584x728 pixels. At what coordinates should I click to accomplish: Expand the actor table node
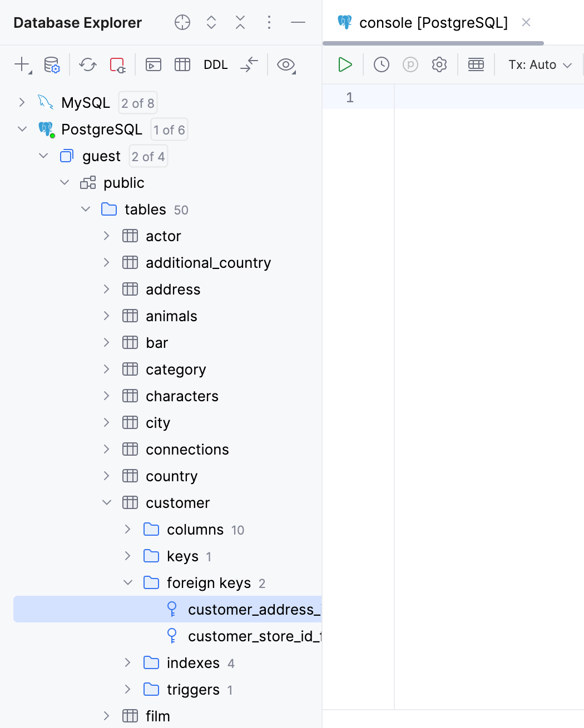click(x=106, y=236)
